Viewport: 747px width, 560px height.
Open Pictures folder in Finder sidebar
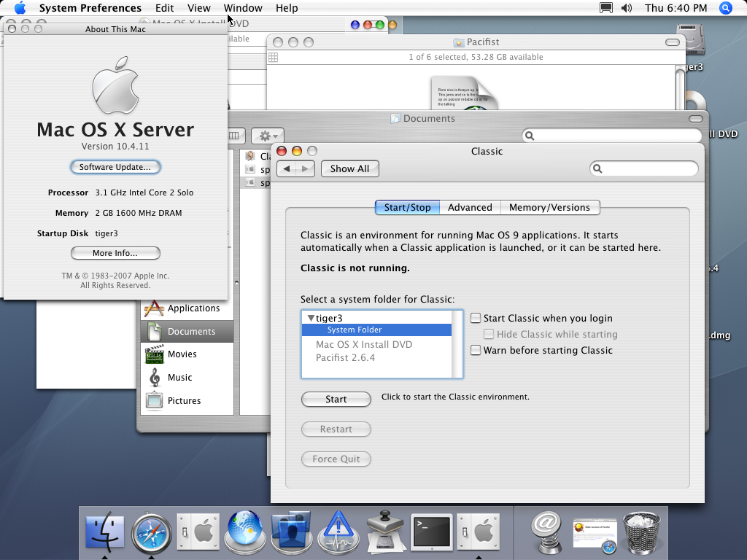(187, 400)
